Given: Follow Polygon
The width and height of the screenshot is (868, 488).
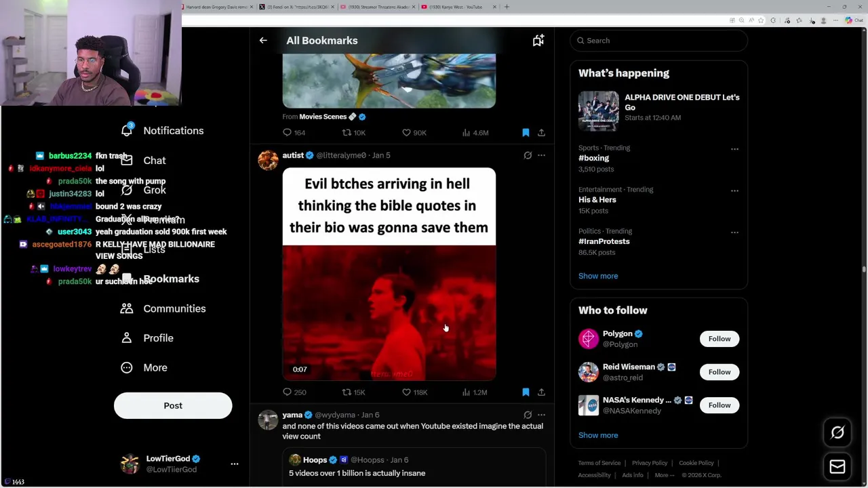Looking at the screenshot, I should [x=719, y=339].
